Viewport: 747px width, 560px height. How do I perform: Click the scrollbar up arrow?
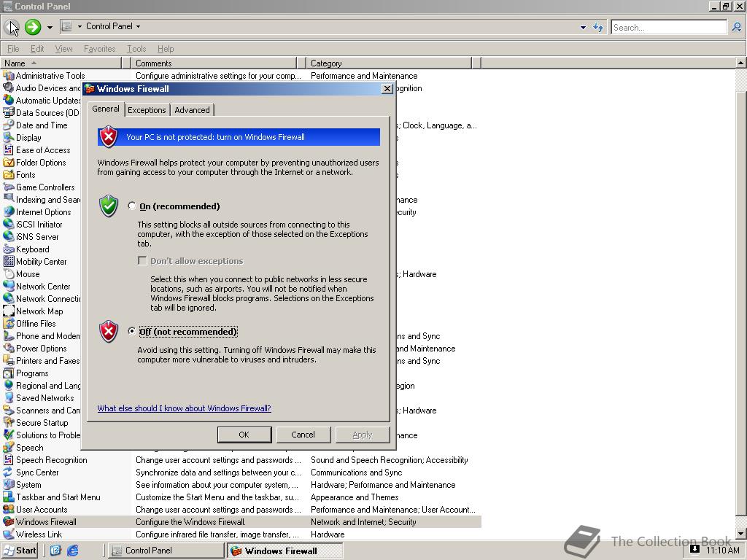[x=741, y=63]
